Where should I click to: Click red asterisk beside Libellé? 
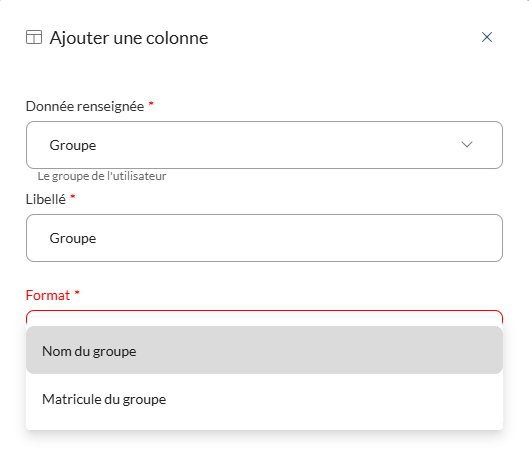pos(73,196)
